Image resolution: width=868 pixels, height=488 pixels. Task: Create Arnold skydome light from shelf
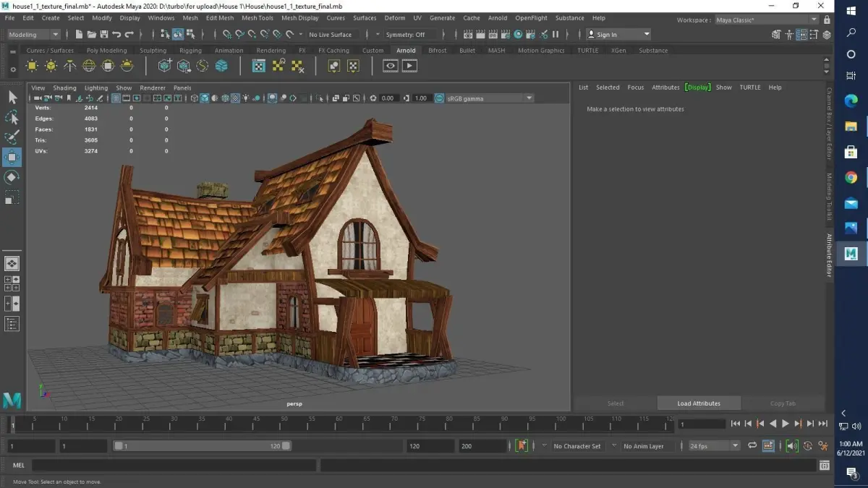click(89, 66)
